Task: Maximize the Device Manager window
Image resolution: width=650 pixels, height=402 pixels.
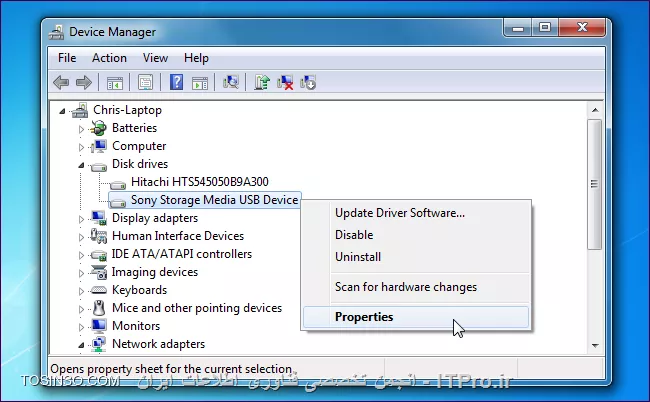Action: [545, 28]
